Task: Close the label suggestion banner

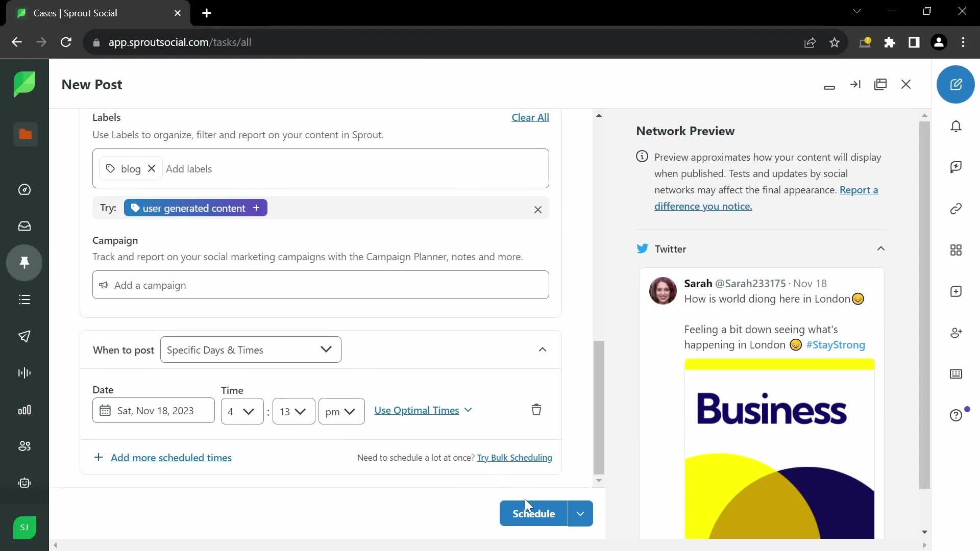Action: 538,210
